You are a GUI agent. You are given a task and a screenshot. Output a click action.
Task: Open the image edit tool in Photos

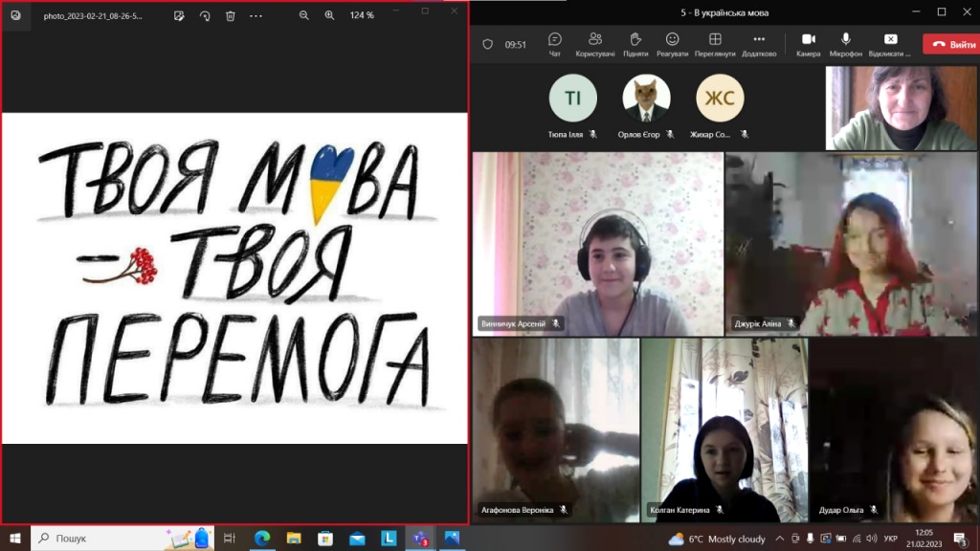pos(179,15)
